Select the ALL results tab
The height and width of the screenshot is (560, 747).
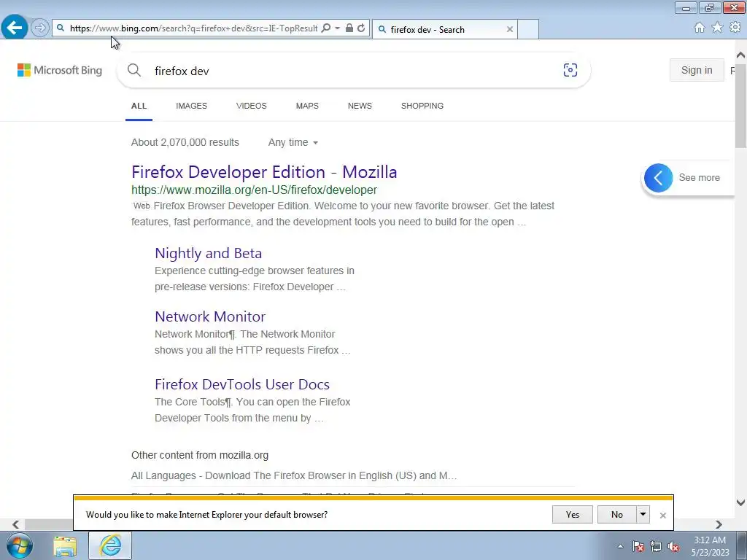[139, 106]
